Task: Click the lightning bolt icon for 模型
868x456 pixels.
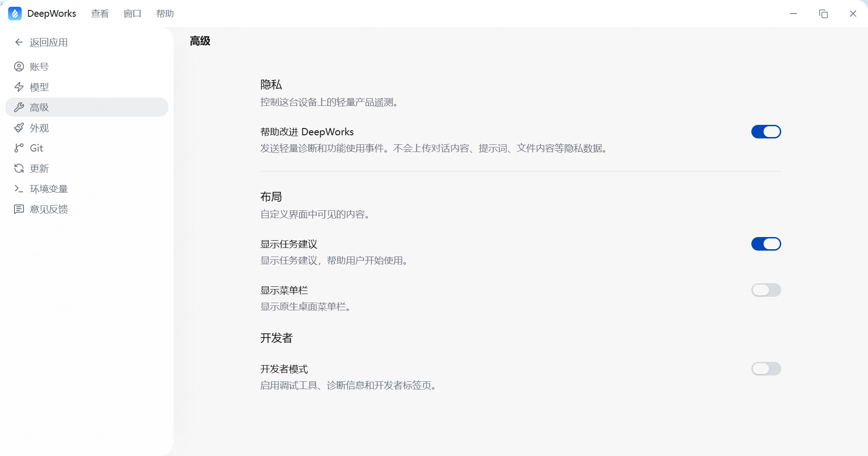Action: point(19,87)
